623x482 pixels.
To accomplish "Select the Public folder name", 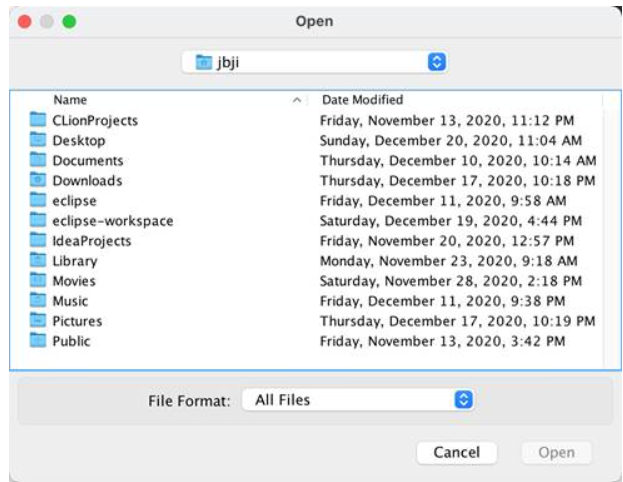I will pos(71,341).
